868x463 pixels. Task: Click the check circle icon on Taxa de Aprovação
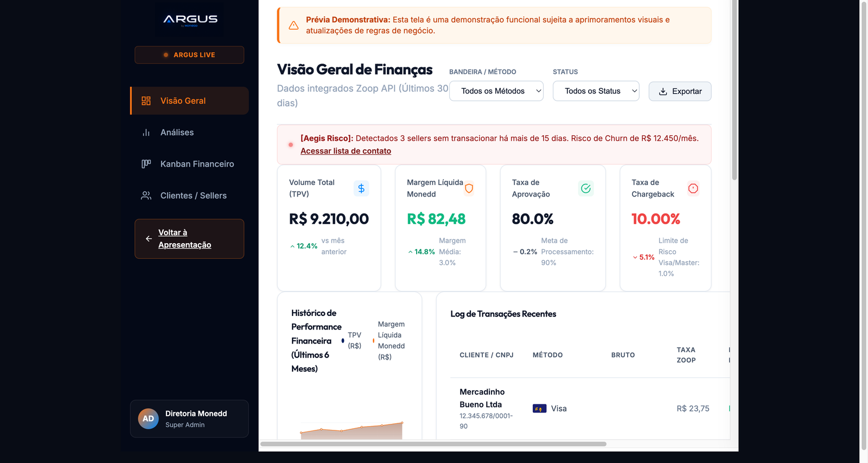click(x=586, y=188)
